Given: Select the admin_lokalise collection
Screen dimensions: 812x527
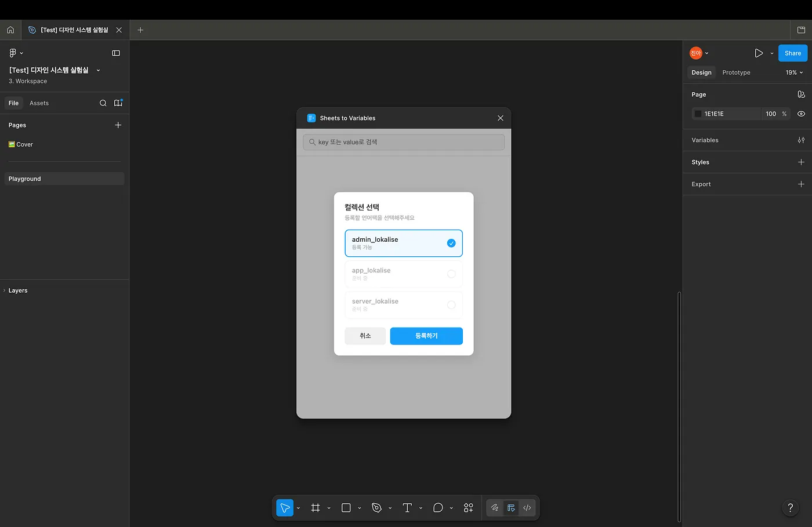Looking at the screenshot, I should point(404,243).
